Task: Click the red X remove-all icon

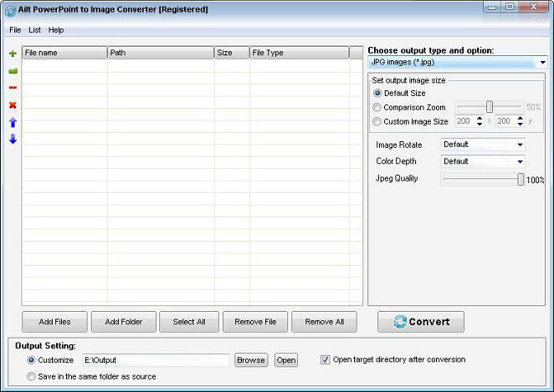Action: (13, 104)
